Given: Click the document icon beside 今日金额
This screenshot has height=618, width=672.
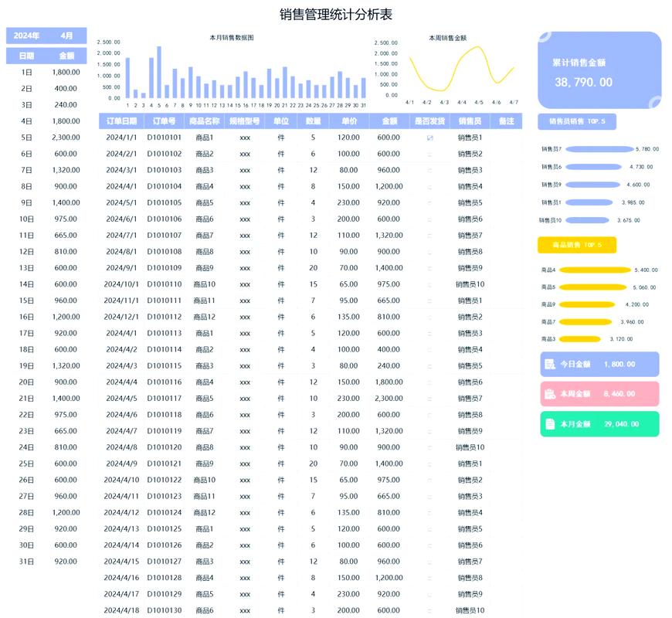Looking at the screenshot, I should coord(550,365).
